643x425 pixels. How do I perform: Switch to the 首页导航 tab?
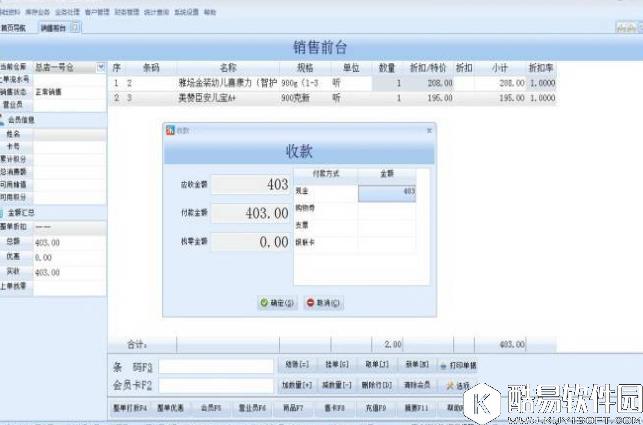coord(13,28)
